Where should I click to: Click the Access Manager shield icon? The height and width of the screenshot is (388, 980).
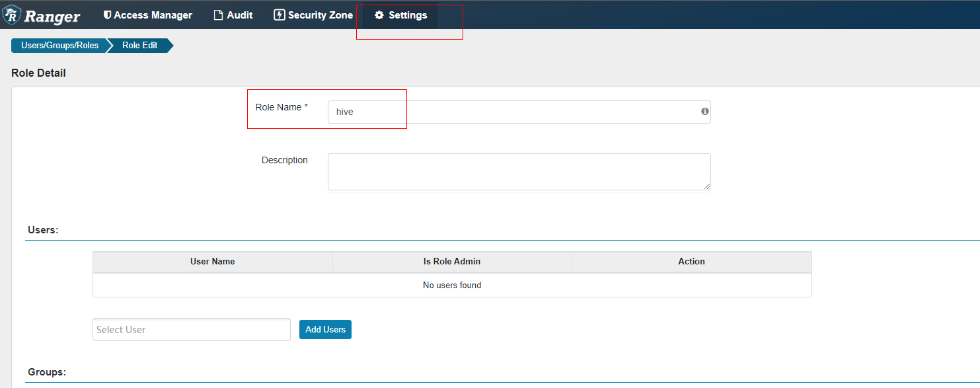108,15
